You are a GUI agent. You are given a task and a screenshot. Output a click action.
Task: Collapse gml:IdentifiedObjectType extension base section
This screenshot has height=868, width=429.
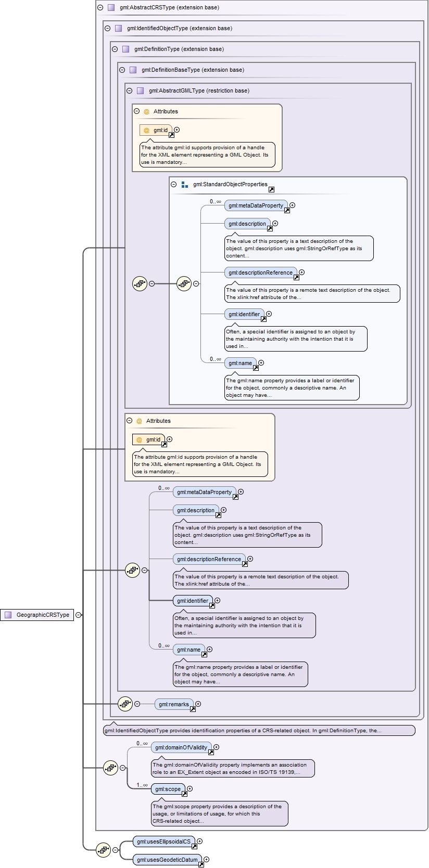pyautogui.click(x=107, y=28)
